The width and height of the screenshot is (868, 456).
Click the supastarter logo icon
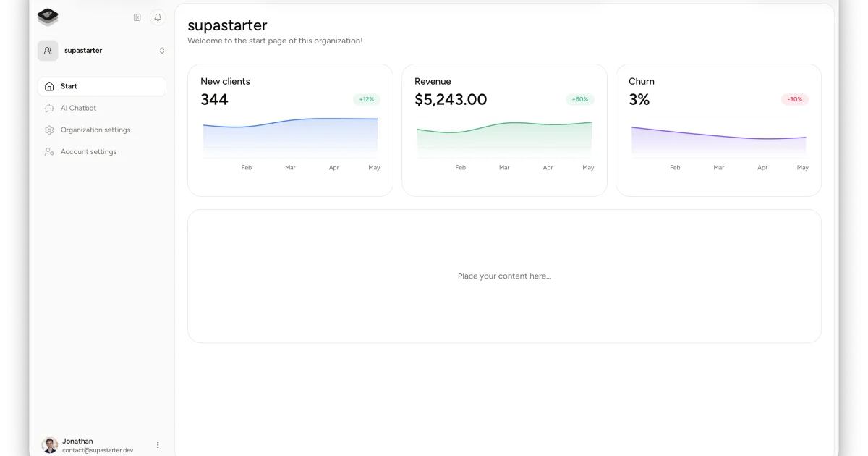point(48,16)
